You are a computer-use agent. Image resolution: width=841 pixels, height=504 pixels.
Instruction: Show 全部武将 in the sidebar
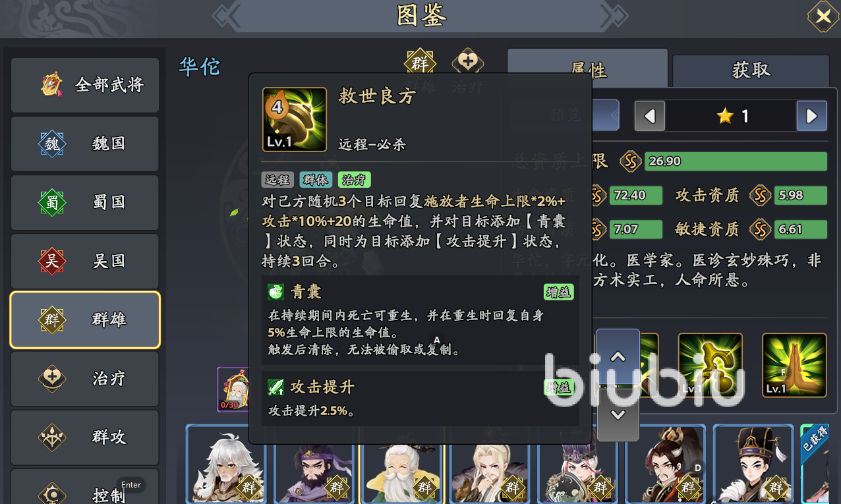tap(85, 85)
